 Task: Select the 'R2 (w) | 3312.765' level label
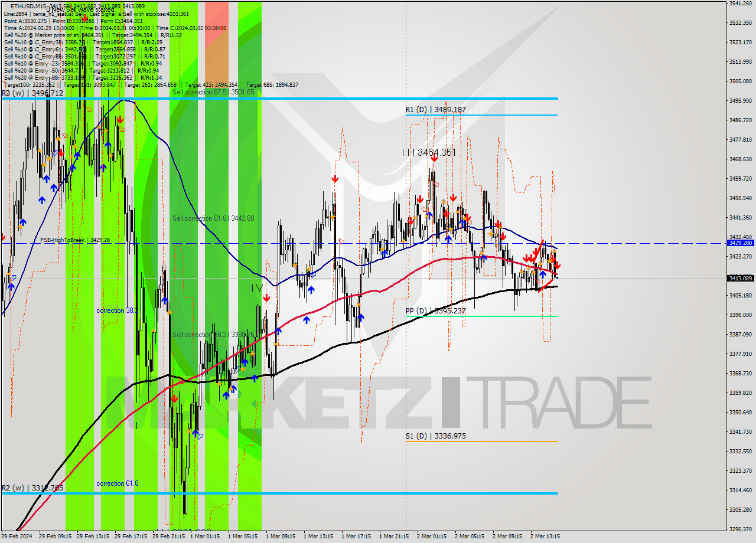32,488
